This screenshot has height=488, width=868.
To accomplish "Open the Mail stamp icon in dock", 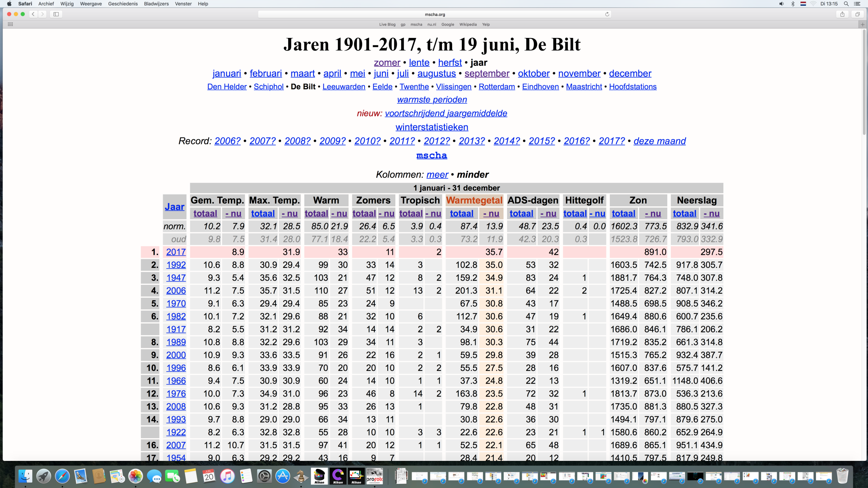I will coord(81,476).
